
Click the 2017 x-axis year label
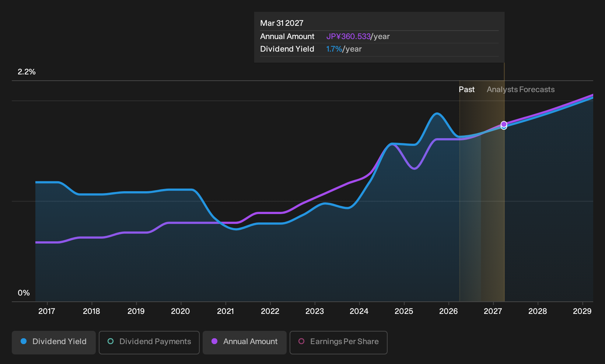coord(47,311)
